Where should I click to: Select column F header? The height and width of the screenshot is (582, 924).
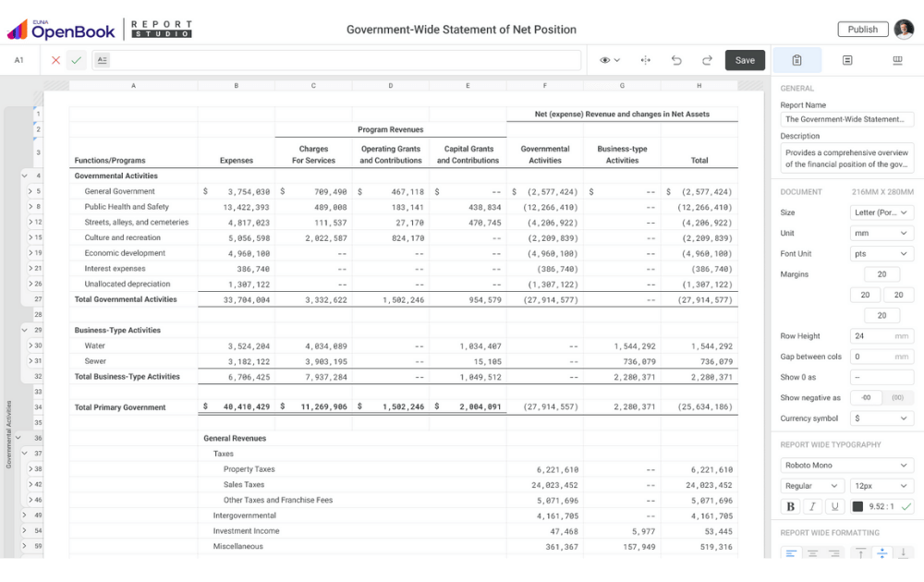tap(544, 86)
